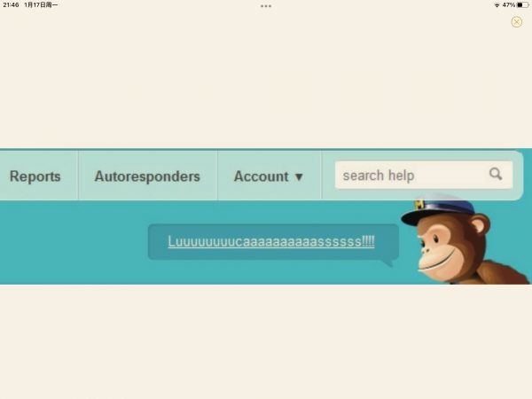Open the three-dot multitasking menu
This screenshot has width=532, height=399.
[266, 6]
